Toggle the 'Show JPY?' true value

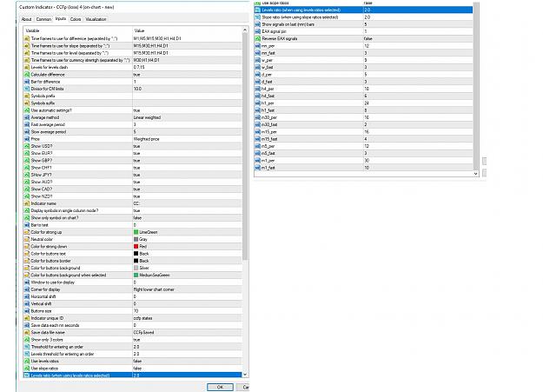187,175
